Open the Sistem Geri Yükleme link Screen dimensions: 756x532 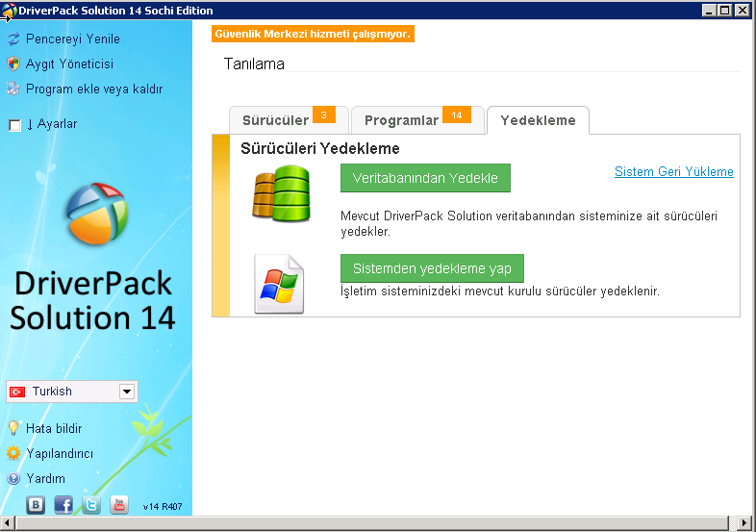pyautogui.click(x=674, y=171)
